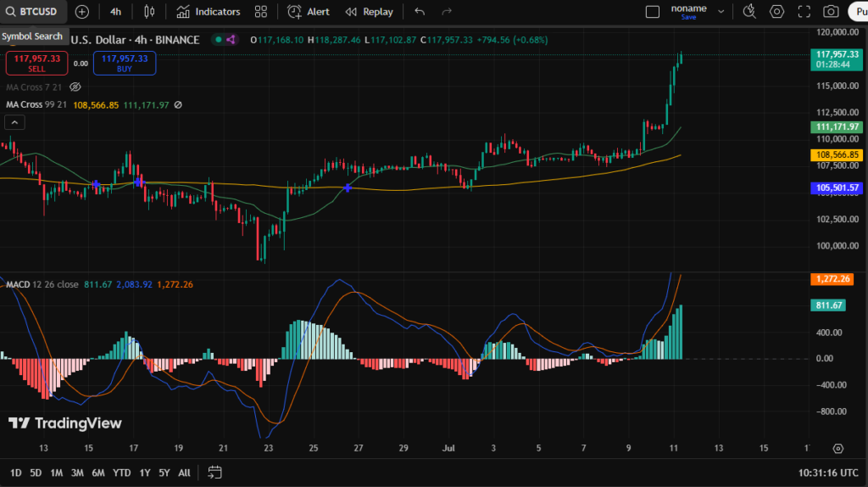
Task: Select the MA Cross 99 21 legend
Action: pos(36,104)
